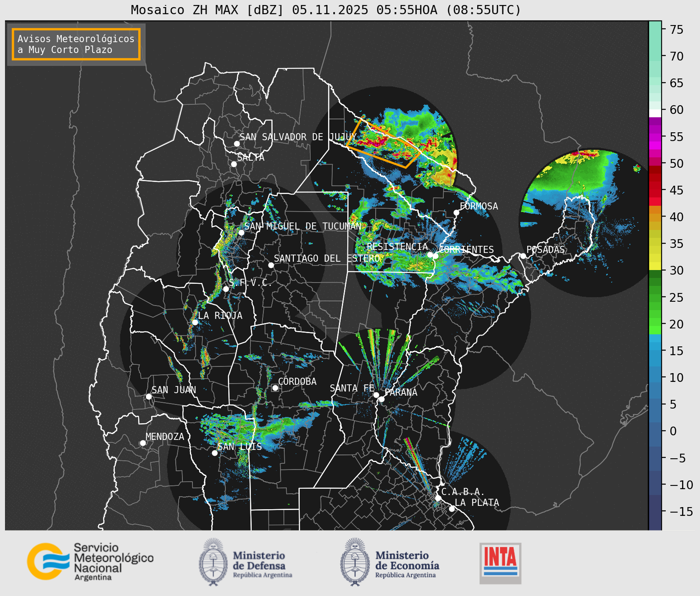Click the LA PLATA city marker
This screenshot has height=596, width=700.
452,508
